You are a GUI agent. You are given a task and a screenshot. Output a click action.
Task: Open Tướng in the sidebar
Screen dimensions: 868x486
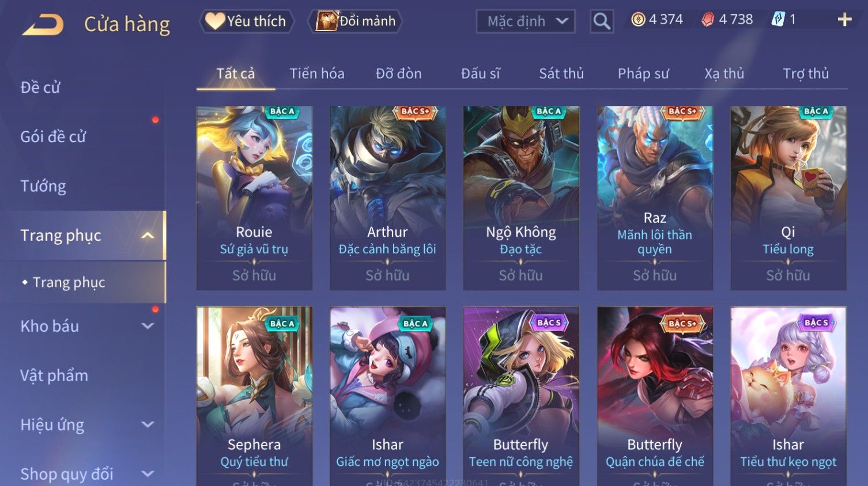pos(43,186)
